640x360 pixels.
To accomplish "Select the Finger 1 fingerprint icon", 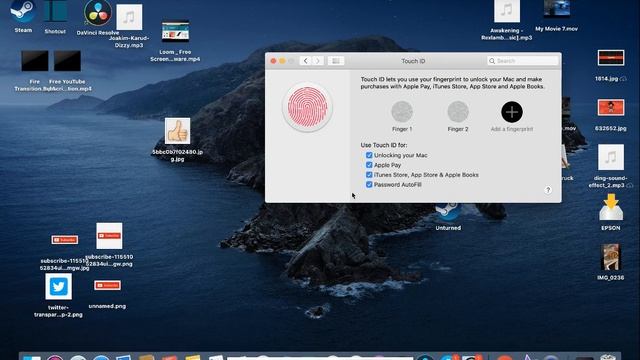I will pos(402,112).
